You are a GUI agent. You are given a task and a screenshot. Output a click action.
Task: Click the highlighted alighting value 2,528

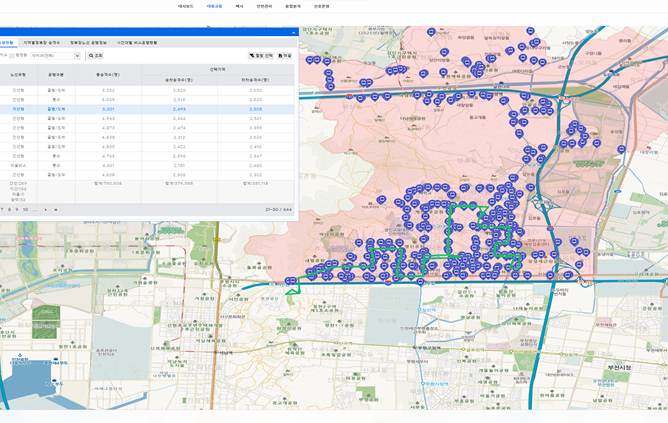click(256, 109)
